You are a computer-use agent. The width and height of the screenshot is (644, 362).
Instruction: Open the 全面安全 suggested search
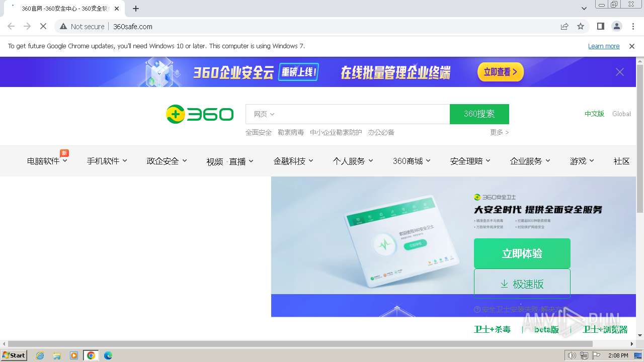coord(259,132)
